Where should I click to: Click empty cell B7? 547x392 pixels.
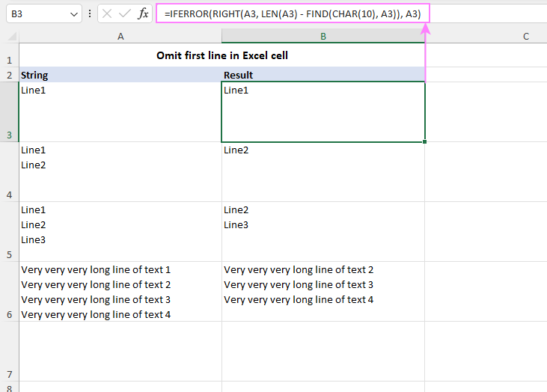click(x=323, y=351)
